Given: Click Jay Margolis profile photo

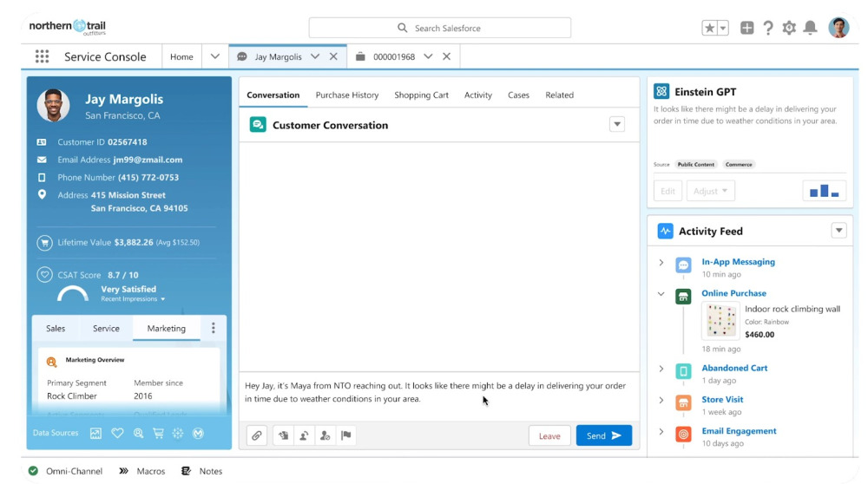Looking at the screenshot, I should point(54,105).
